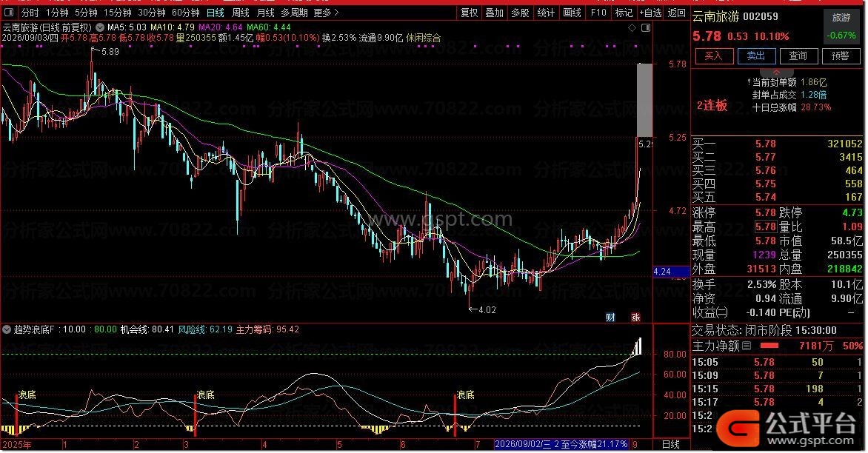Toggle 叠加 overlay comparison
The height and width of the screenshot is (453, 868).
coord(494,12)
